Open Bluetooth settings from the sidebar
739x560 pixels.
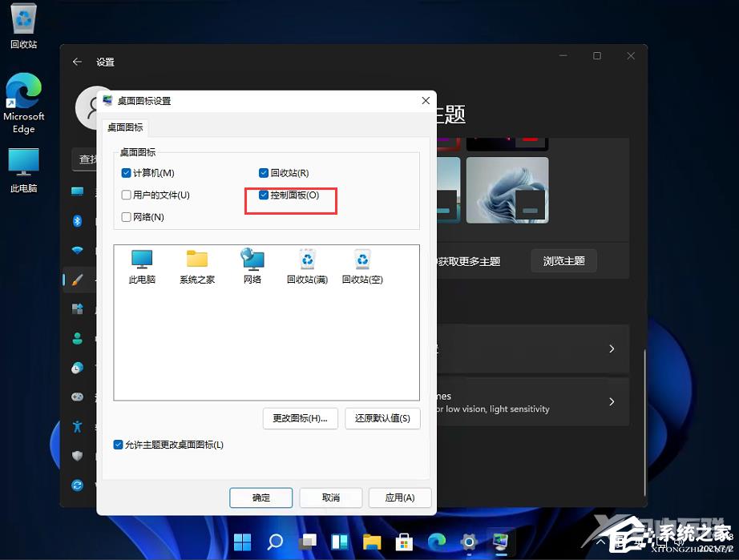tap(77, 220)
